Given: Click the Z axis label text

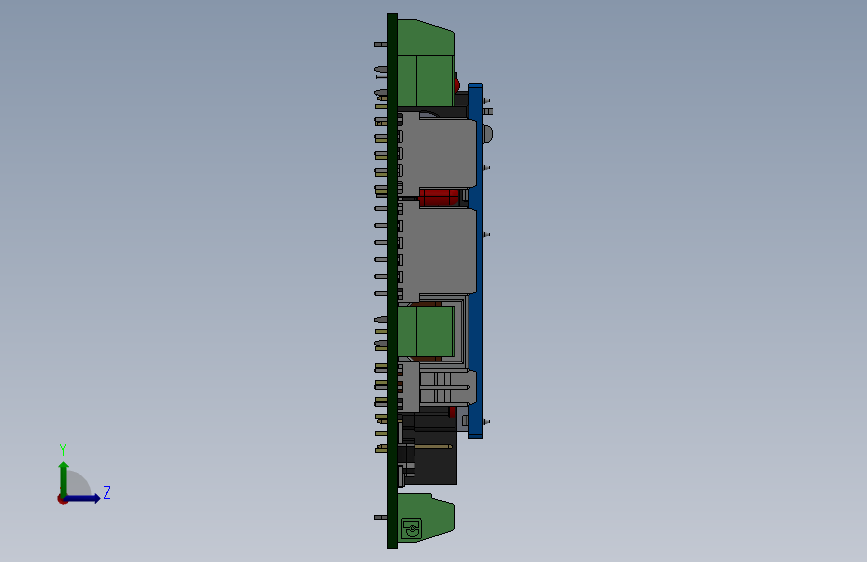Looking at the screenshot, I should click(x=107, y=492).
